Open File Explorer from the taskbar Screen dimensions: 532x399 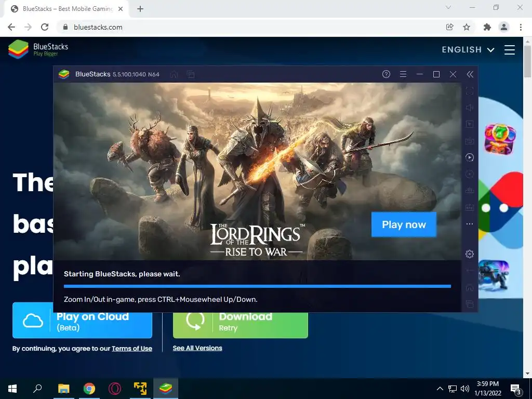(63, 389)
